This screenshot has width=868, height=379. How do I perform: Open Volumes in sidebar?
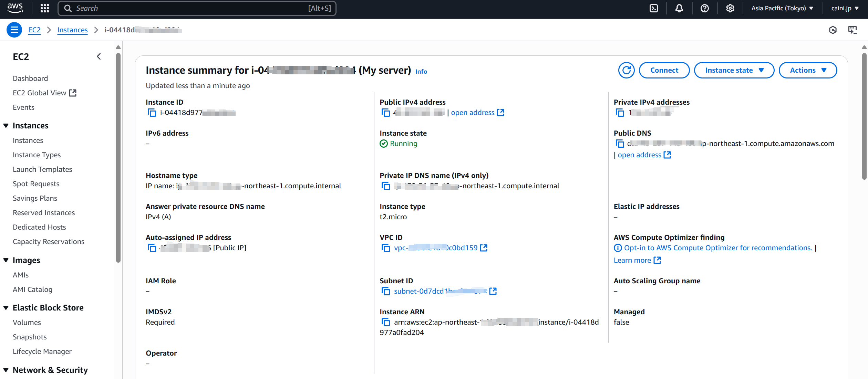pos(27,323)
